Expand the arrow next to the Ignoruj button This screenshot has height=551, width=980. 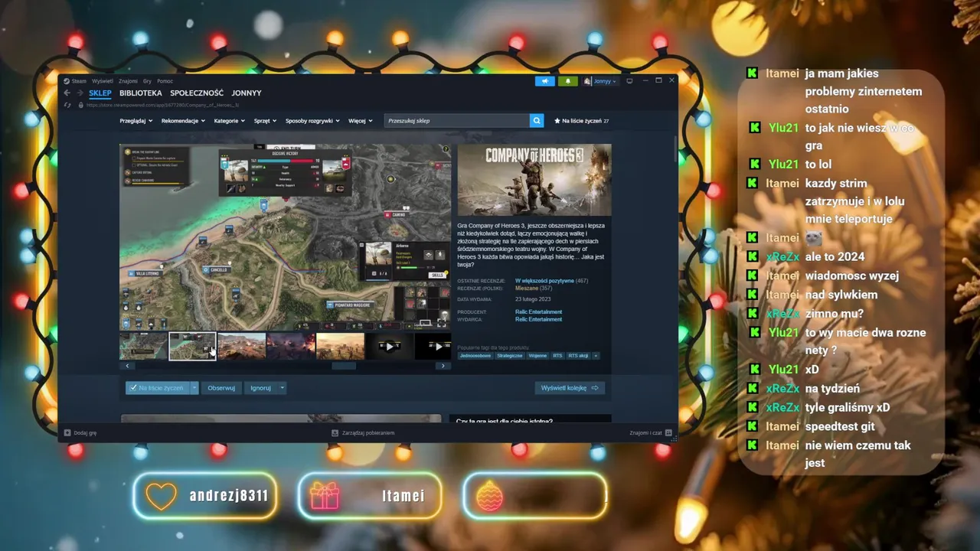(x=282, y=388)
